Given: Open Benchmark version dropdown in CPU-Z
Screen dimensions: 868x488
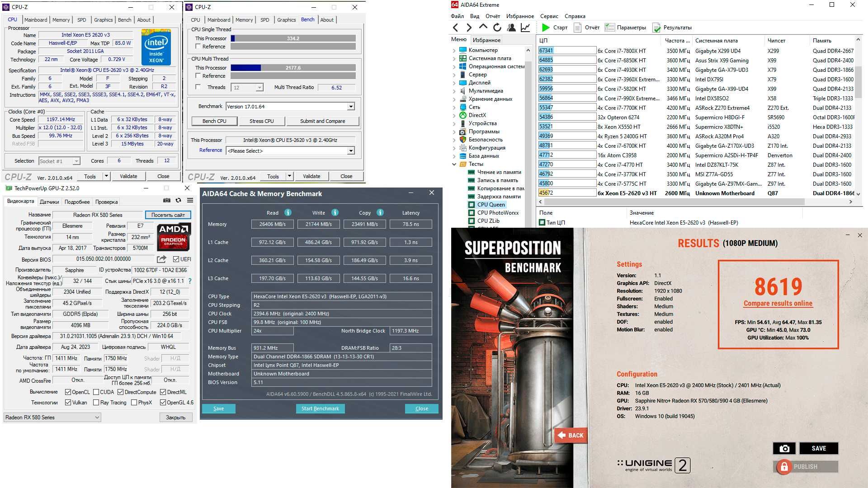Looking at the screenshot, I should [350, 107].
